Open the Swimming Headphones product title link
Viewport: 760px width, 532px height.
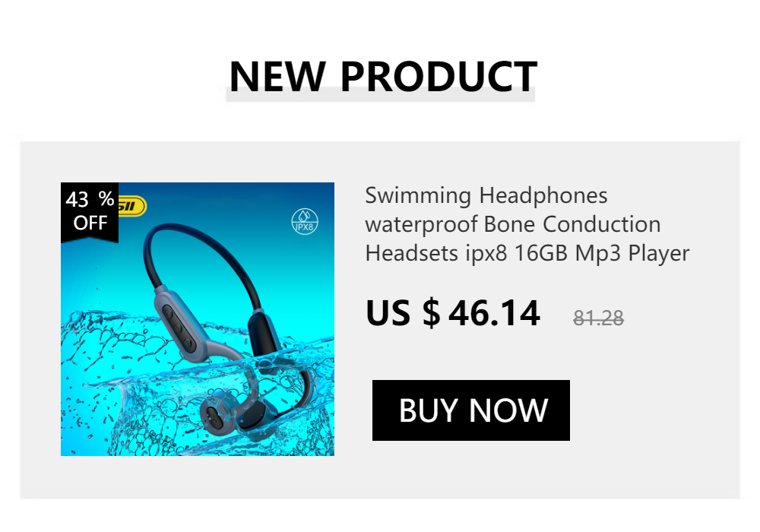click(x=527, y=224)
